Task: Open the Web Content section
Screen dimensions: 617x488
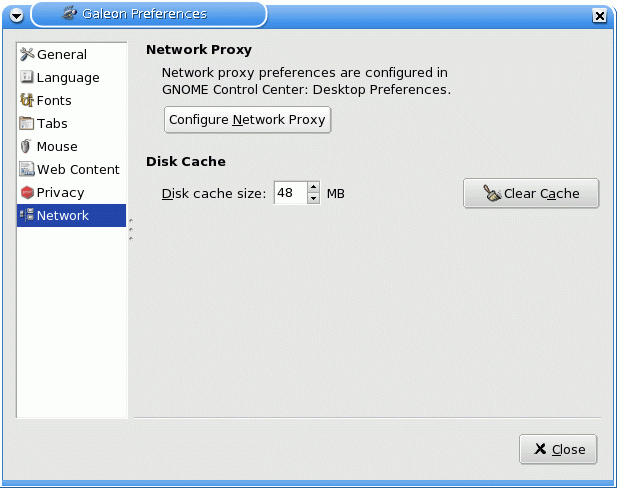Action: [x=77, y=170]
